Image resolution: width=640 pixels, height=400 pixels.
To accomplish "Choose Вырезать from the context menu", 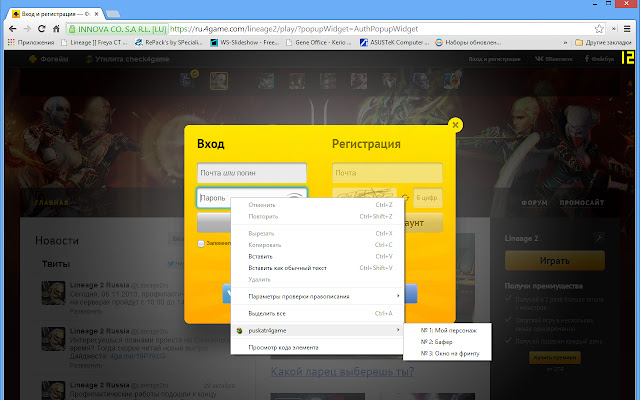I will coord(318,233).
